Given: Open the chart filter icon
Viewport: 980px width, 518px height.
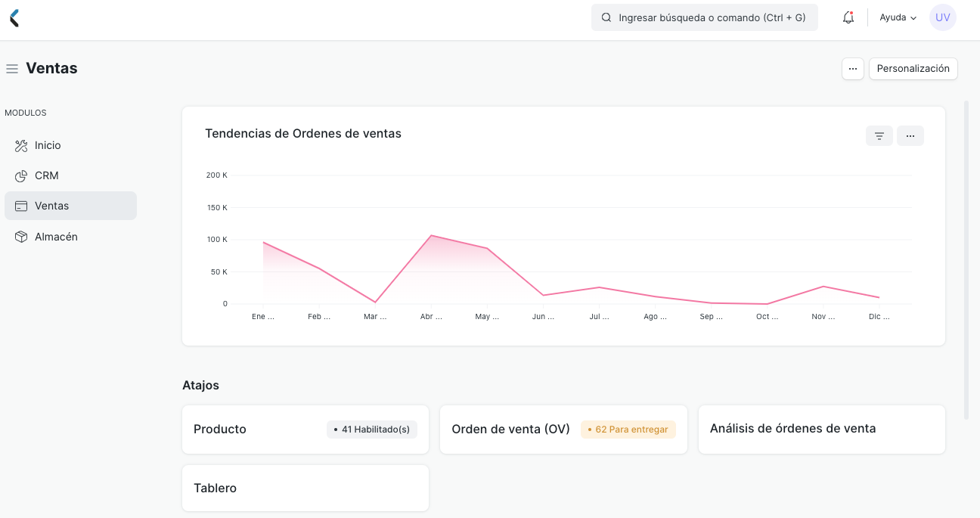Looking at the screenshot, I should [879, 135].
